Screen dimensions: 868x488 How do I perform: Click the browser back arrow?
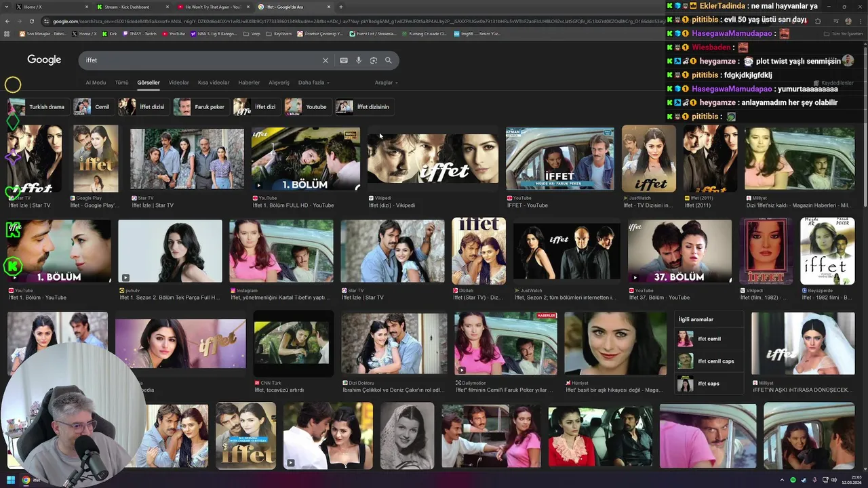[x=7, y=21]
